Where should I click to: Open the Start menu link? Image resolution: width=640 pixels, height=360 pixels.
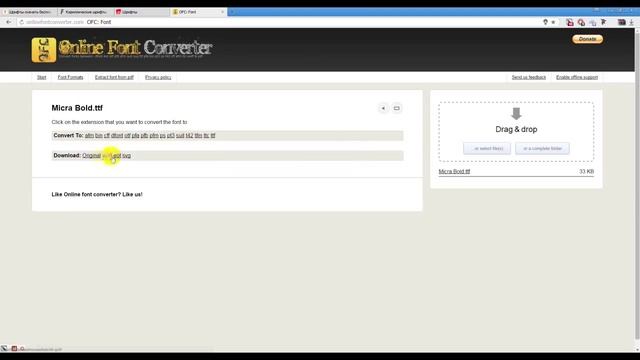[x=42, y=77]
